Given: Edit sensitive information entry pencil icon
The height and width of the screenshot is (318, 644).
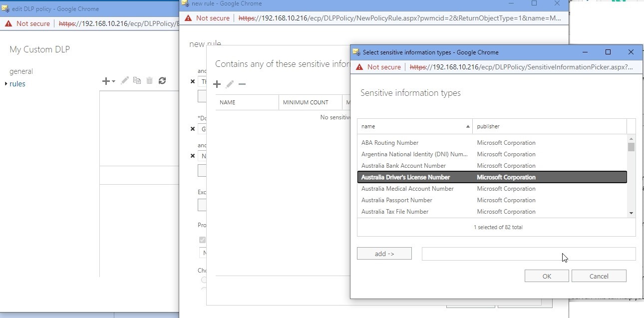Looking at the screenshot, I should coord(230,84).
